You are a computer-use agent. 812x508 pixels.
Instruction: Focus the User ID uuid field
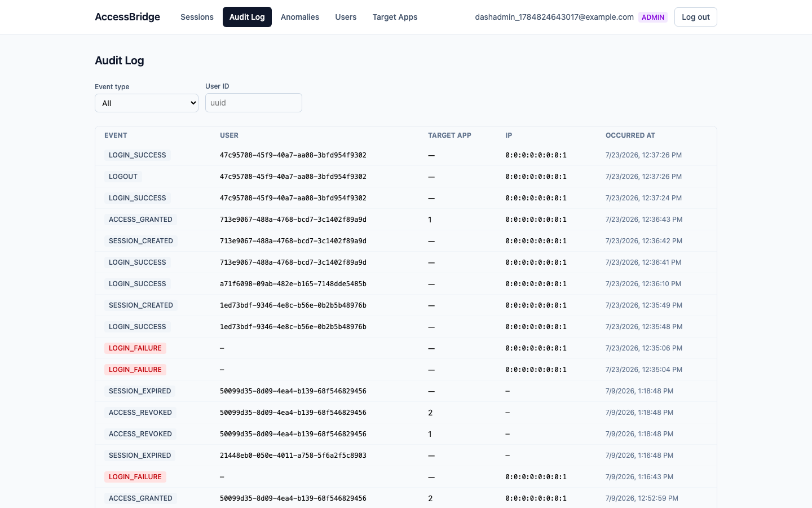pos(254,103)
